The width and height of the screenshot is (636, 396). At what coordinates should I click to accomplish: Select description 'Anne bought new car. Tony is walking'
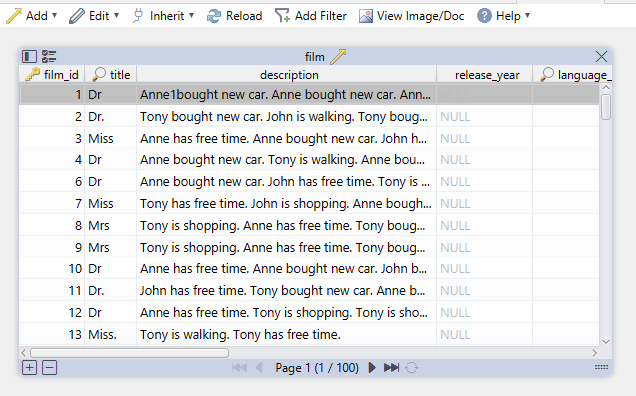(x=287, y=159)
